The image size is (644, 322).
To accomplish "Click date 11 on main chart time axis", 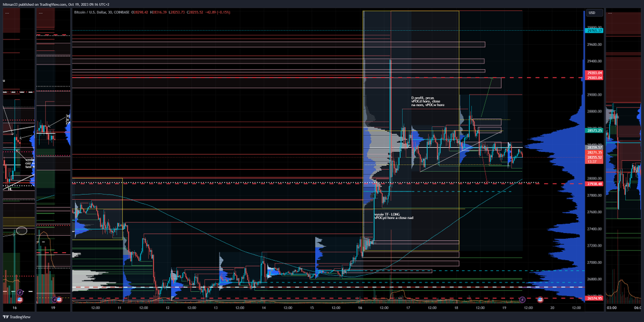I will point(120,308).
